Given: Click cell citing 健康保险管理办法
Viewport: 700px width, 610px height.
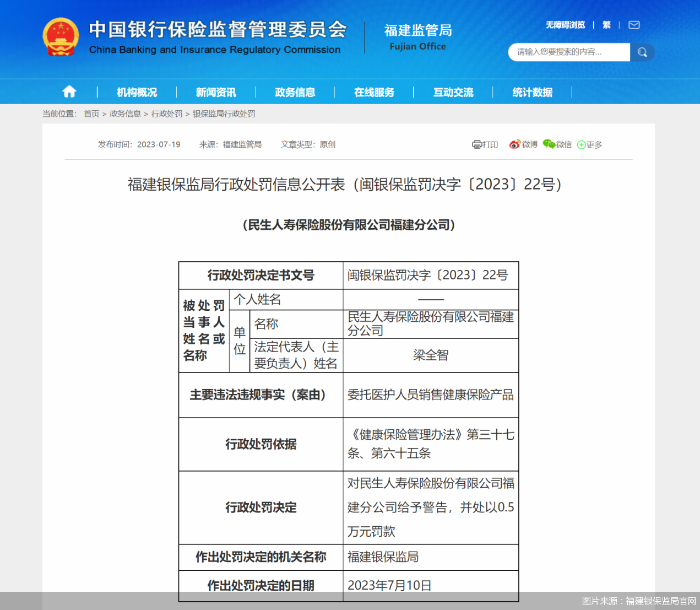Looking at the screenshot, I should click(x=431, y=444).
